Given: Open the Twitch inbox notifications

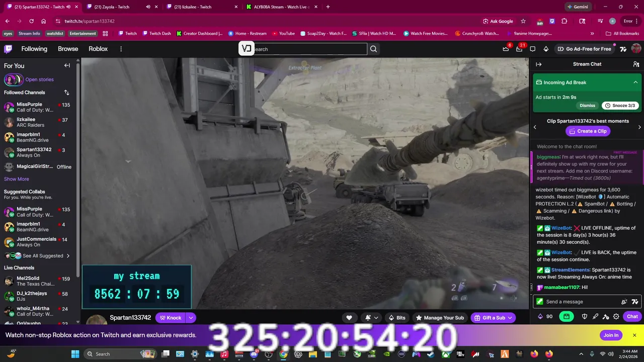Looking at the screenshot, I should 519,49.
